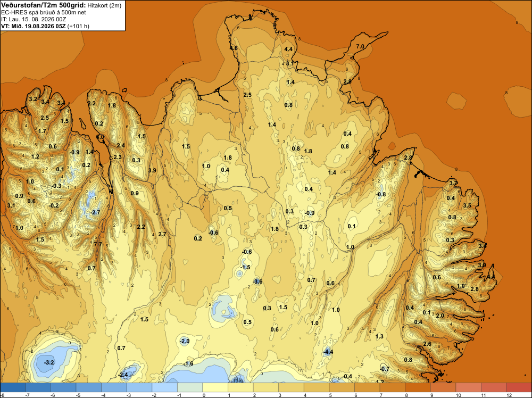Viewport: 532px width, 398px height.
Task: Click the "7.0" temperature on the northeast peninsula
Action: coord(360,46)
